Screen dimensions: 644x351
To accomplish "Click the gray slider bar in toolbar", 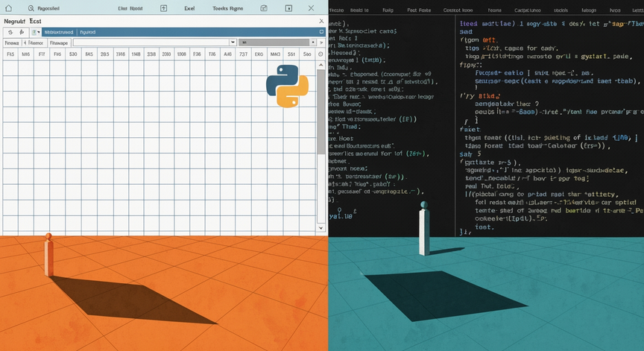I will click(274, 42).
